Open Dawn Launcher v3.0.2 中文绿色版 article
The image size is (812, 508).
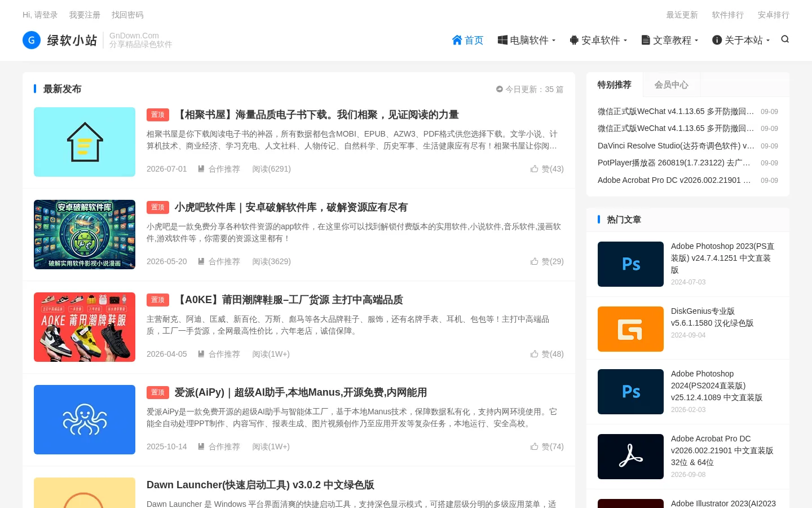pos(261,485)
